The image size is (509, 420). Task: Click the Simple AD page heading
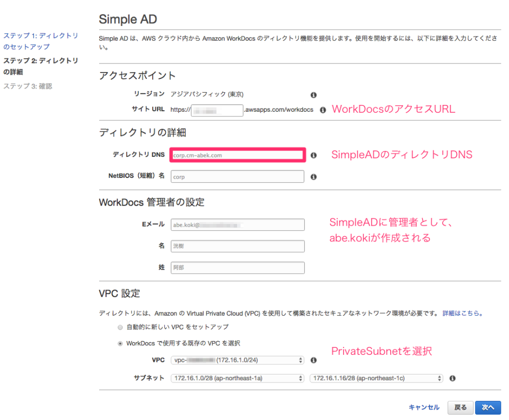pyautogui.click(x=128, y=19)
